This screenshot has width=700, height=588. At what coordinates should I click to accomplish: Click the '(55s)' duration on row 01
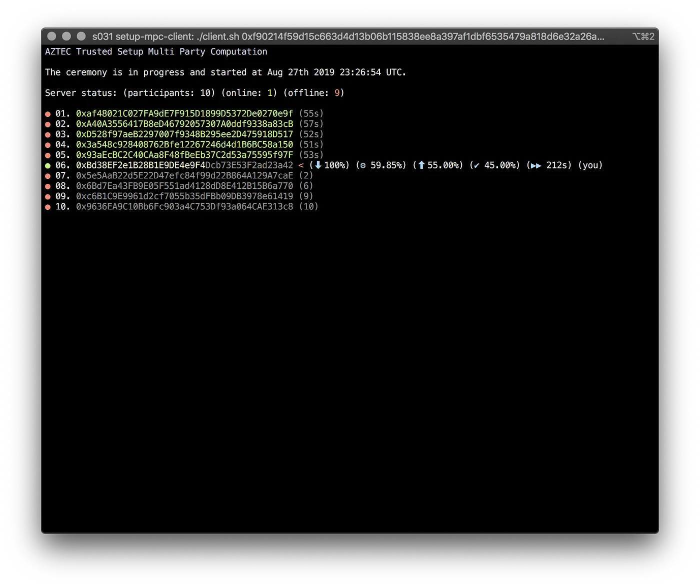point(311,113)
